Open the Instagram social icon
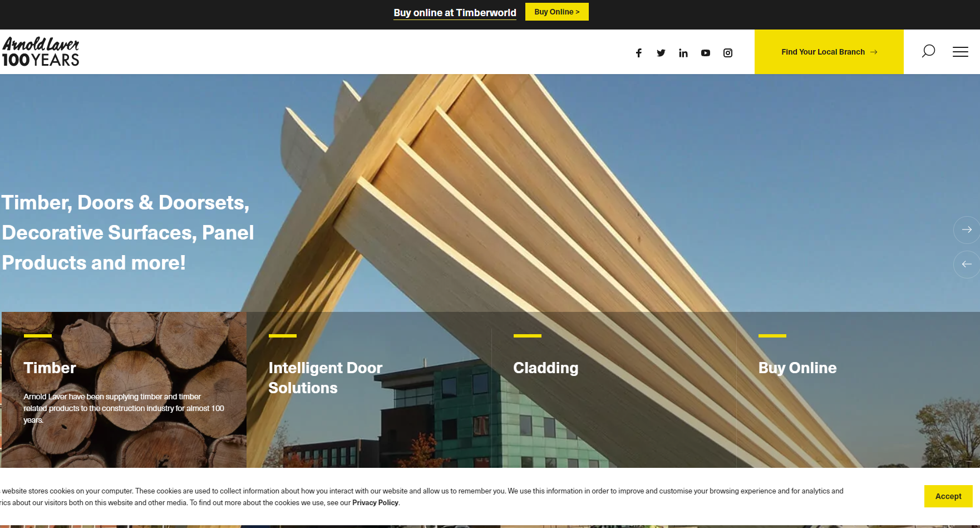This screenshot has height=528, width=980. click(728, 53)
